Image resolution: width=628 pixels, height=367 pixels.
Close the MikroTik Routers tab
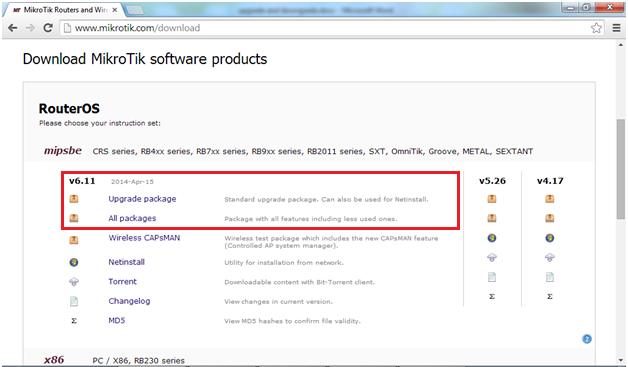[115, 10]
